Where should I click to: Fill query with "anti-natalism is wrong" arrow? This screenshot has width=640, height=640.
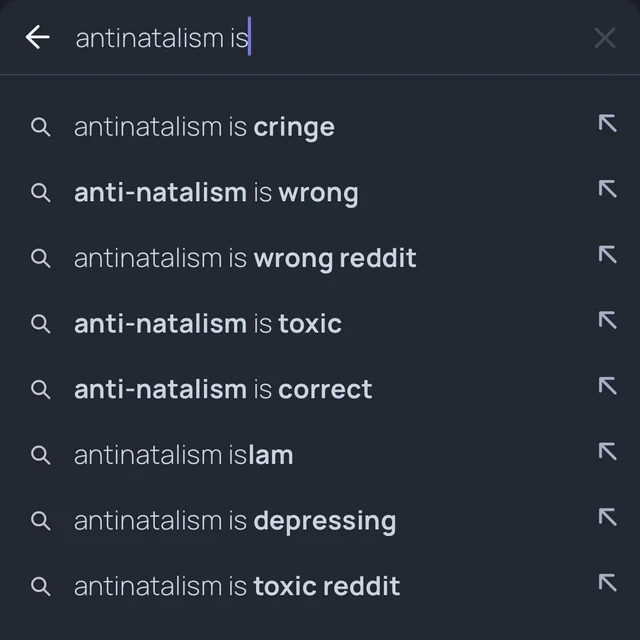(607, 189)
